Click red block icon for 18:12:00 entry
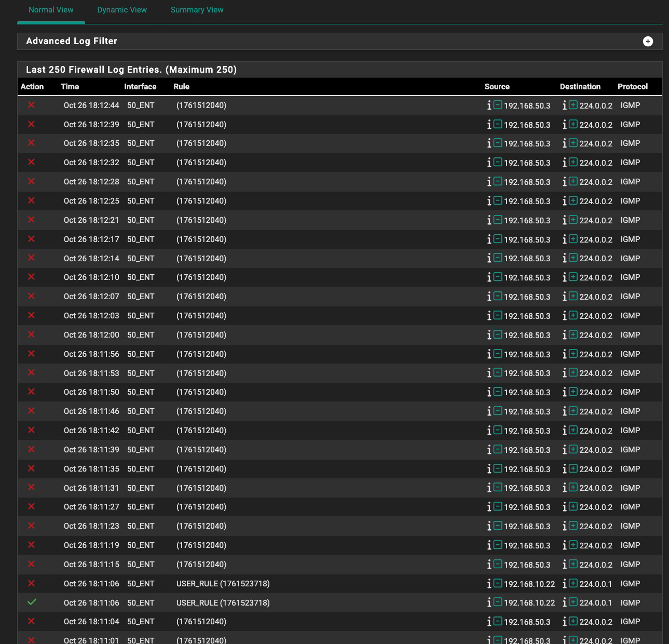This screenshot has width=669, height=644. point(32,334)
